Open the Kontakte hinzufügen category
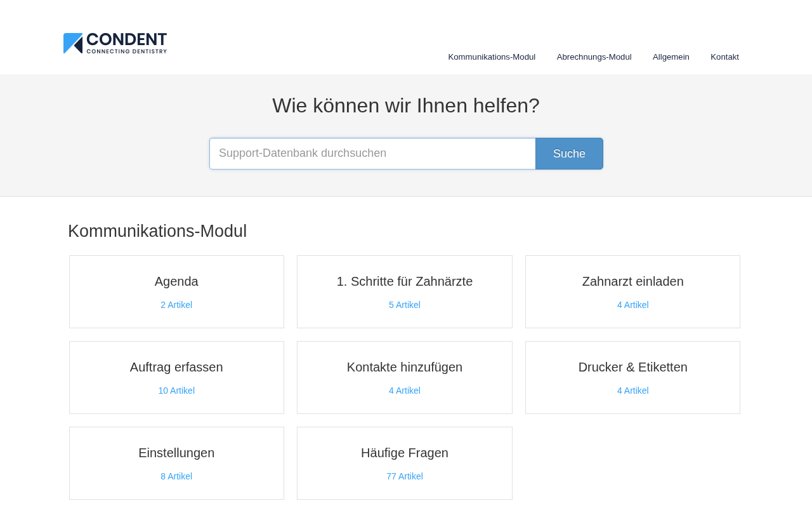The width and height of the screenshot is (812, 508). coord(405,367)
